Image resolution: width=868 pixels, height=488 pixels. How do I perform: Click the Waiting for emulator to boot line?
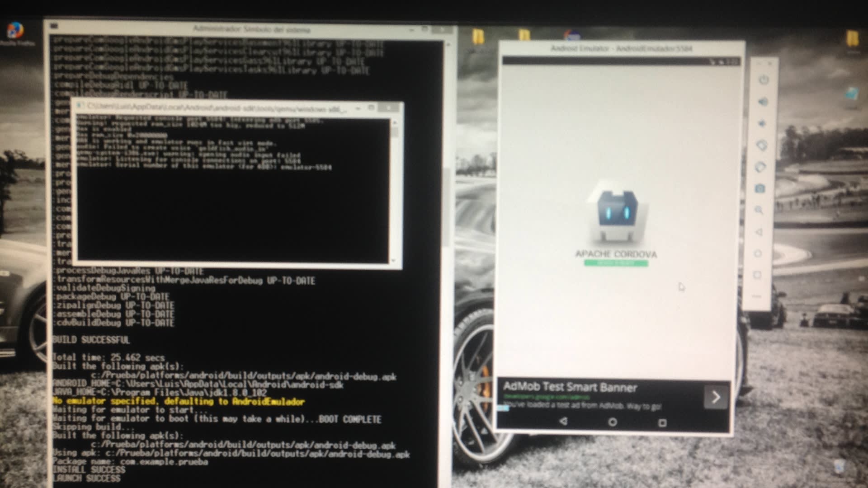(x=217, y=419)
